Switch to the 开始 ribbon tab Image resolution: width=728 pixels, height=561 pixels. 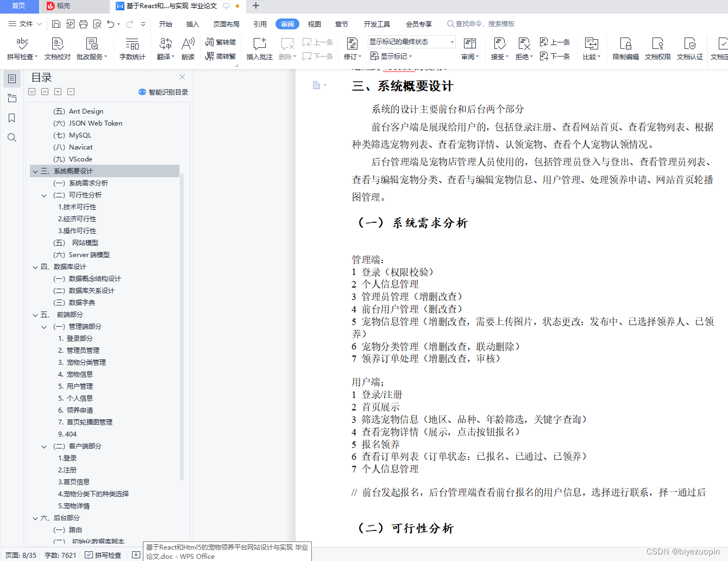166,24
